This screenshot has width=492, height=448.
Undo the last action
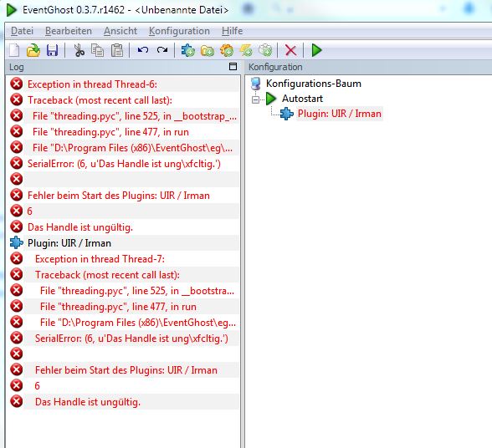tap(143, 50)
